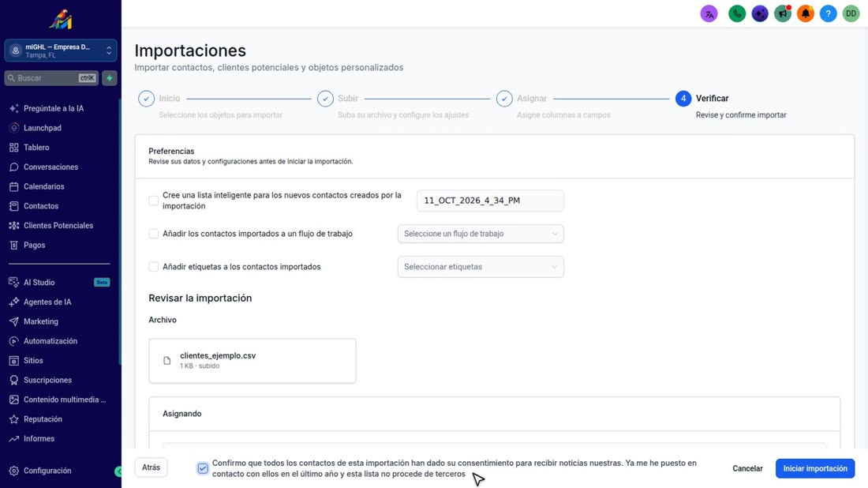Click the Asignando section header

[182, 414]
